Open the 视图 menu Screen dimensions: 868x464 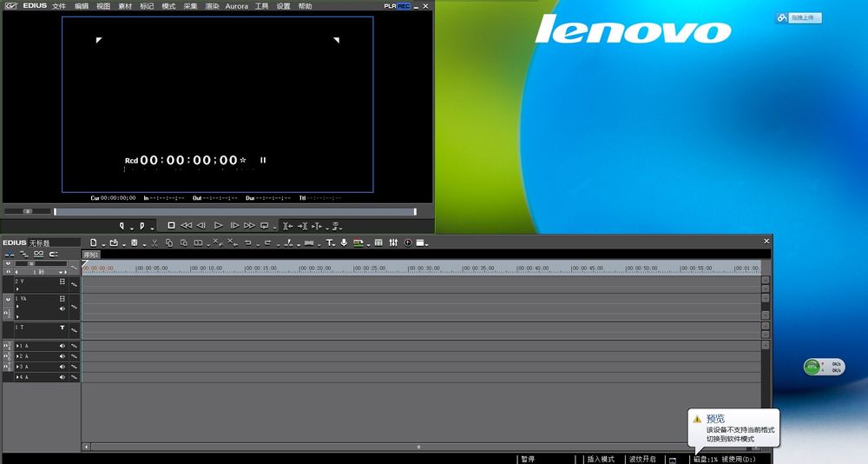pos(103,6)
